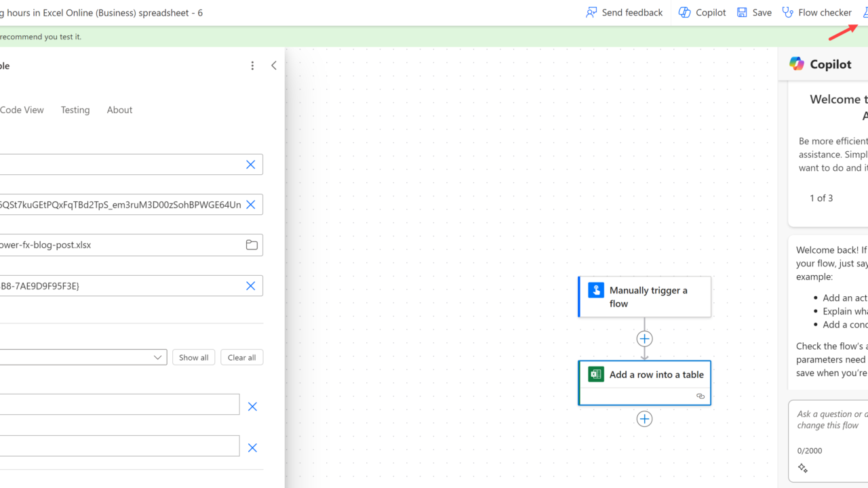Open the three-dot menu in action panel
868x488 pixels.
click(252, 66)
